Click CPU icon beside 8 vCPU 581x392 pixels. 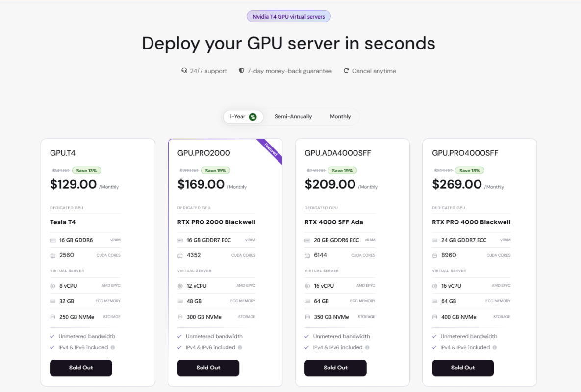pos(52,286)
